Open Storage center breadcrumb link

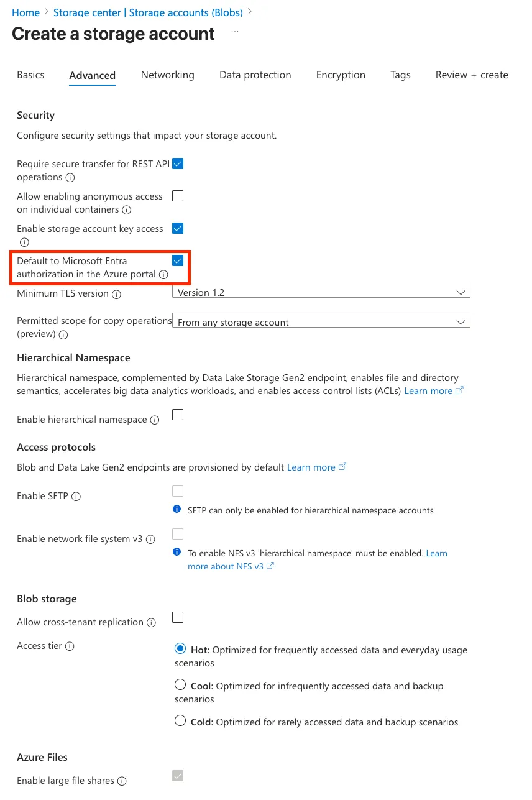[149, 12]
